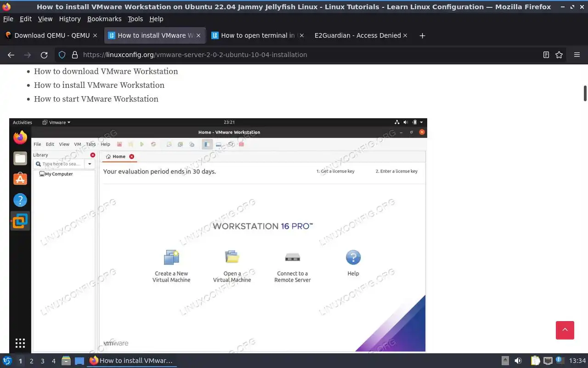Close the Download QEMU tab
588x368 pixels.
[x=95, y=35]
